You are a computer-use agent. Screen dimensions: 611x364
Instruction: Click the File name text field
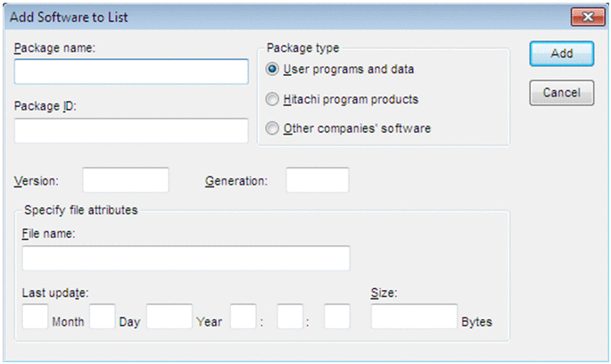(x=186, y=259)
